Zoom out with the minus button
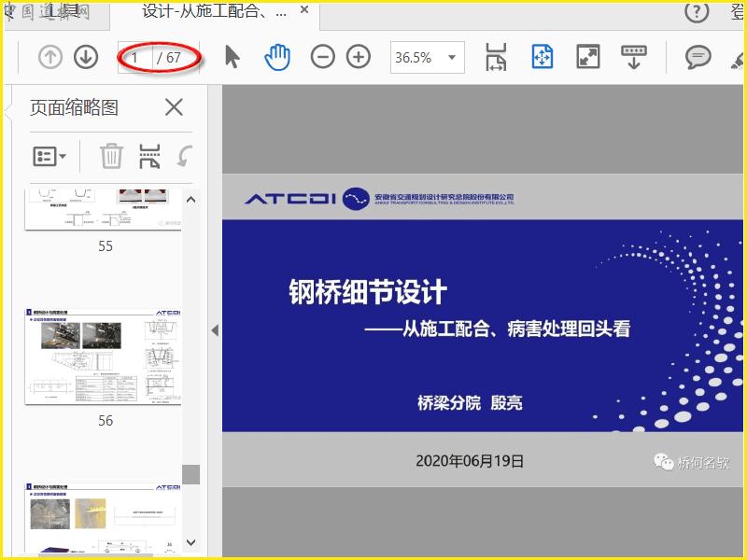This screenshot has width=747, height=560. (x=323, y=57)
